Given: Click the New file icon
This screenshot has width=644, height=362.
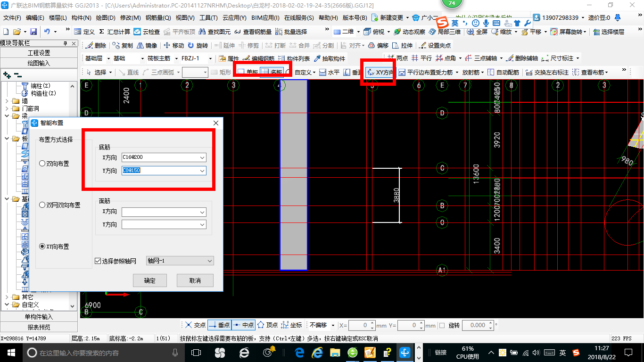Looking at the screenshot, I should tap(6, 32).
